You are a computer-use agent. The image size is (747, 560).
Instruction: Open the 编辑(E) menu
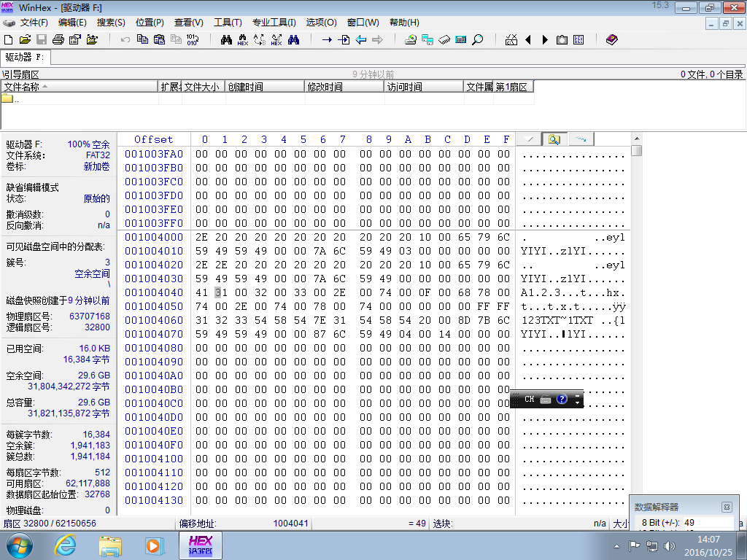point(72,23)
